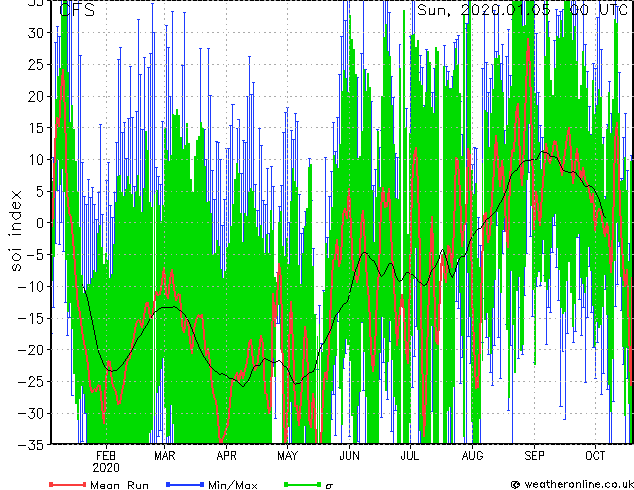Click the 'Sun, 2020.01.05 00 UTC' date label

pyautogui.click(x=522, y=10)
